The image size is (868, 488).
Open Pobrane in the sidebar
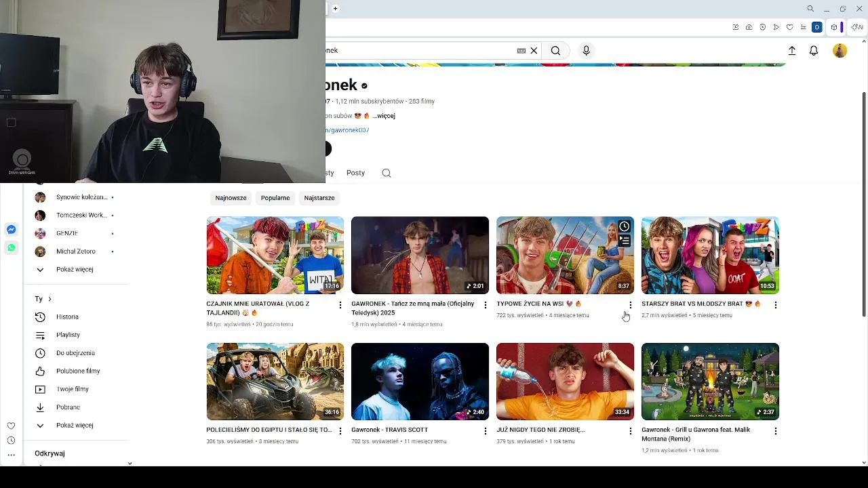click(x=68, y=407)
